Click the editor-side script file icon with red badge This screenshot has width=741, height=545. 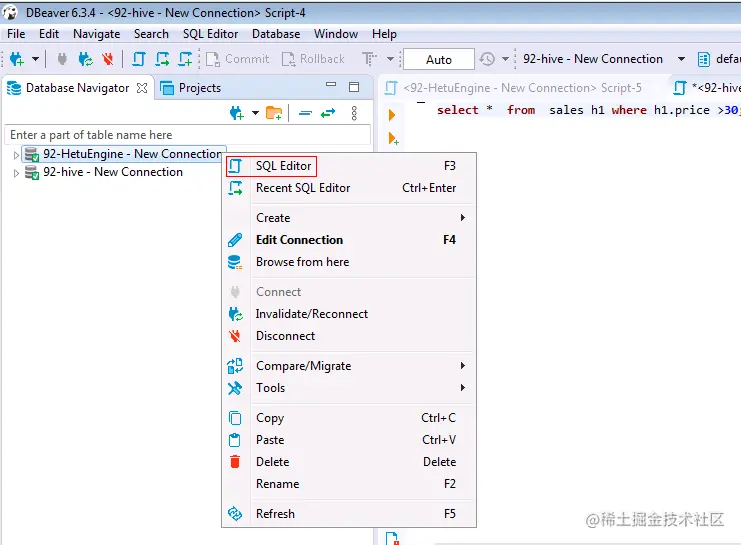(x=392, y=538)
